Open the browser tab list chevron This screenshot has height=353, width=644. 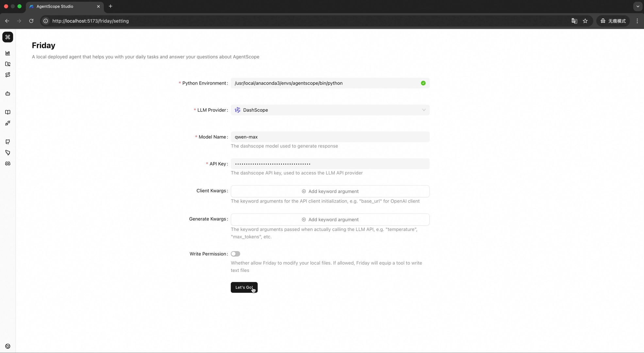pyautogui.click(x=637, y=6)
